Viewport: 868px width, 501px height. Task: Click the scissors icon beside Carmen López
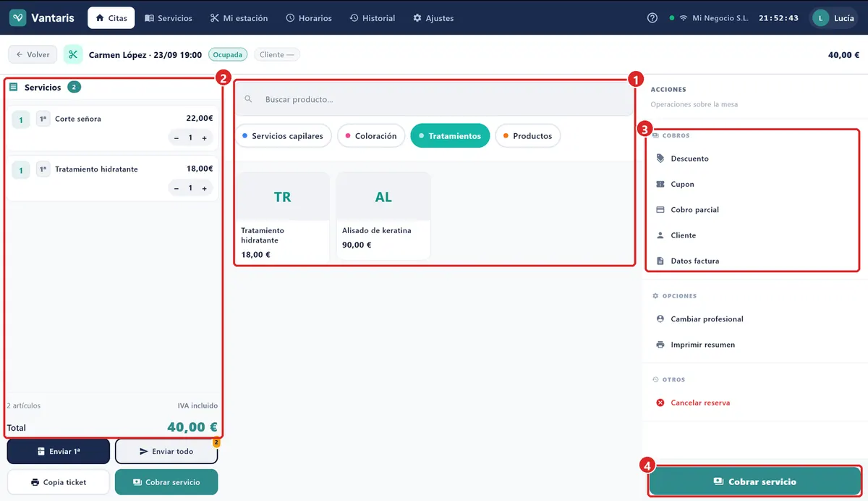coord(73,54)
